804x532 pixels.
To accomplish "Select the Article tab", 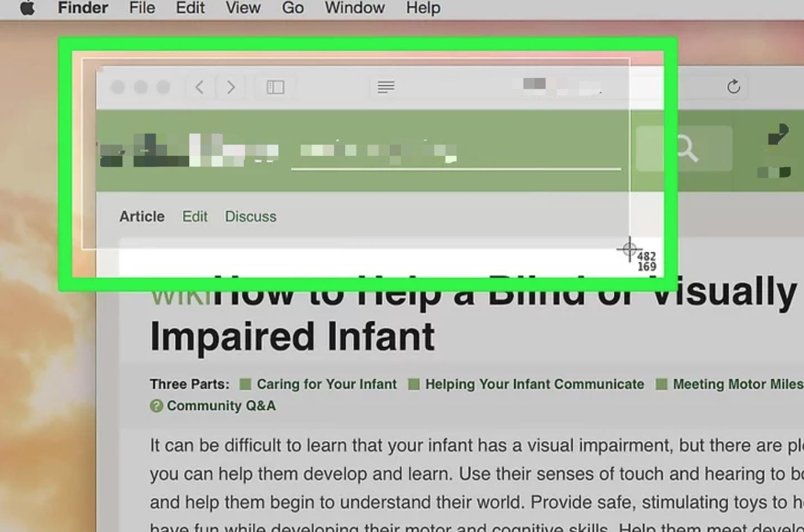I will 142,216.
